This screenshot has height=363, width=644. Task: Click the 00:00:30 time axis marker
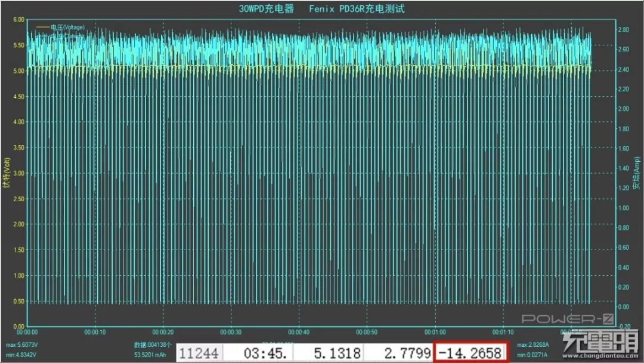[231, 332]
